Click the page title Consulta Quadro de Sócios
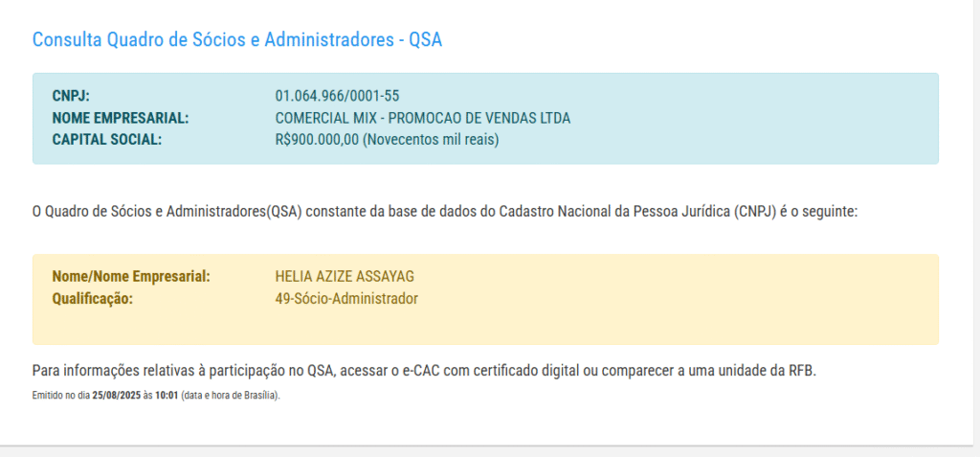The width and height of the screenshot is (980, 457). 237,40
